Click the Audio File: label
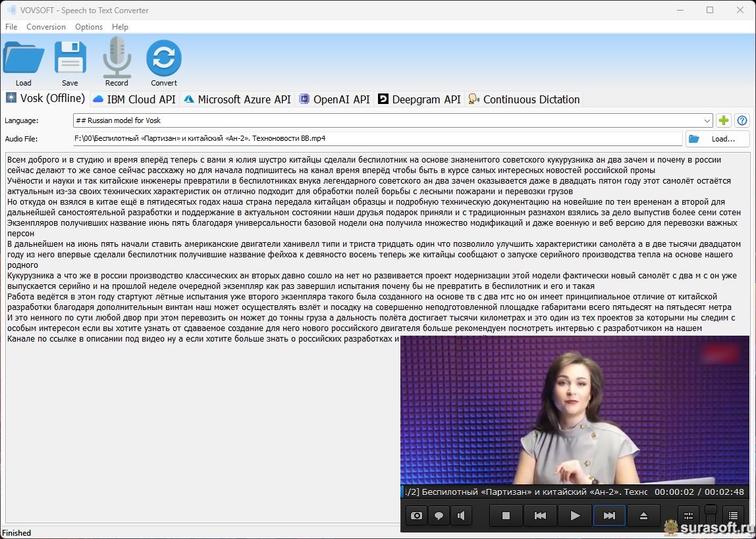This screenshot has width=756, height=539. click(x=21, y=139)
